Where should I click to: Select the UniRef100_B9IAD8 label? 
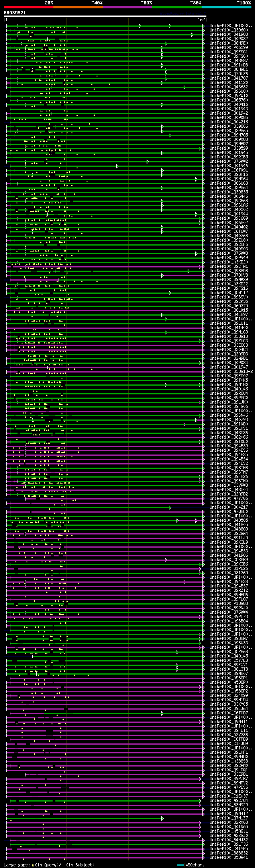click(229, 65)
